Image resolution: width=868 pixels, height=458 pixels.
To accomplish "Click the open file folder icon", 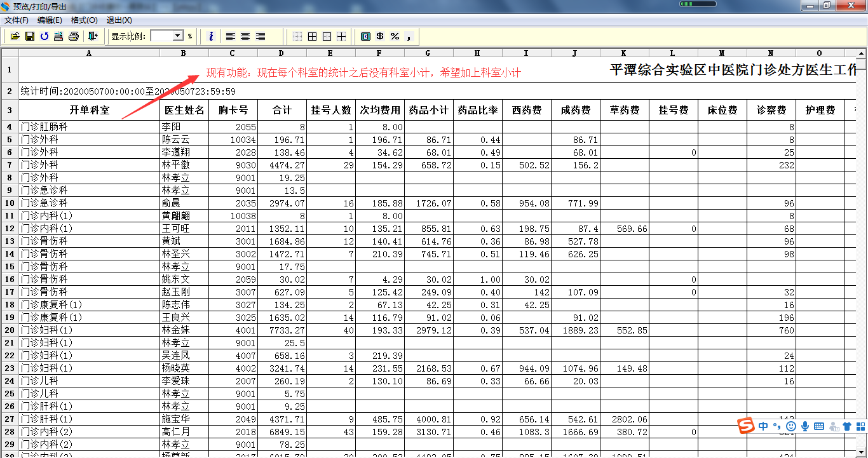I will (x=15, y=36).
